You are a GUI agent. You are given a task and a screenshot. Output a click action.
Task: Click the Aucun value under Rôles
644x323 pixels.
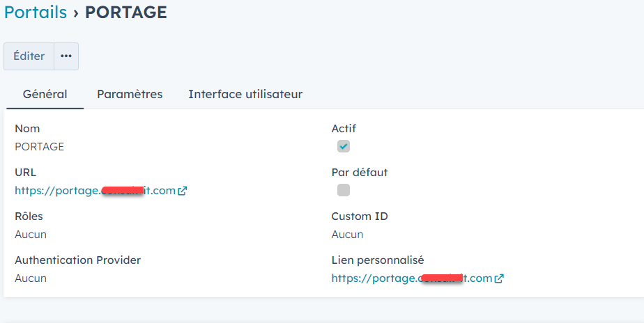click(x=31, y=235)
